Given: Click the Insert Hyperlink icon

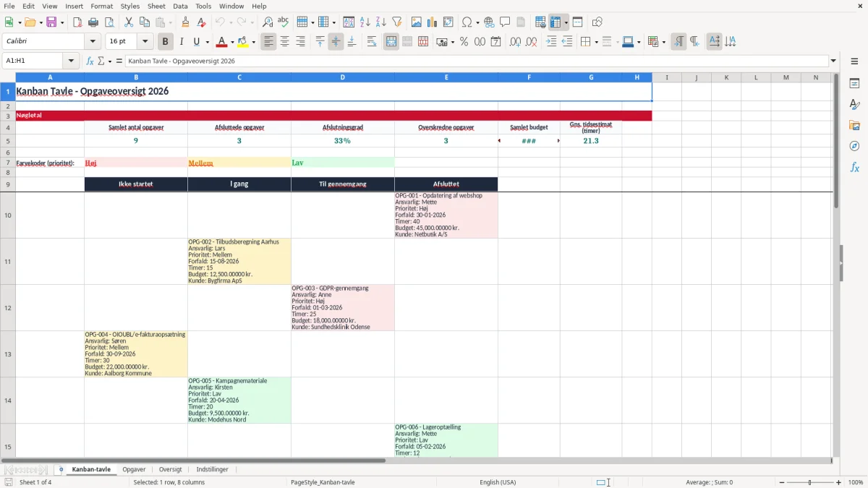Looking at the screenshot, I should 489,22.
